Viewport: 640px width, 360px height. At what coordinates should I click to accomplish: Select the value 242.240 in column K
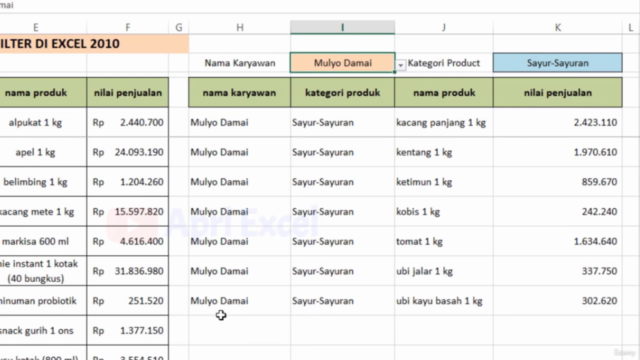click(x=558, y=212)
